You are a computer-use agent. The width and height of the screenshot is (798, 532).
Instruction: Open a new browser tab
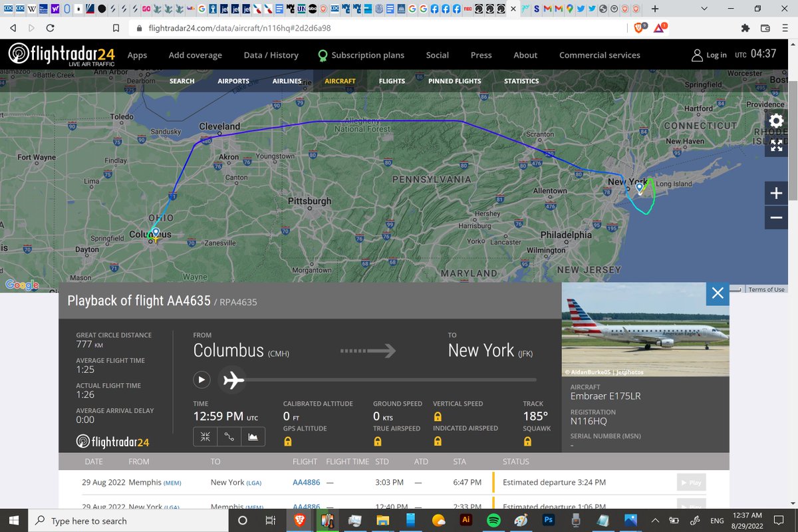(655, 9)
